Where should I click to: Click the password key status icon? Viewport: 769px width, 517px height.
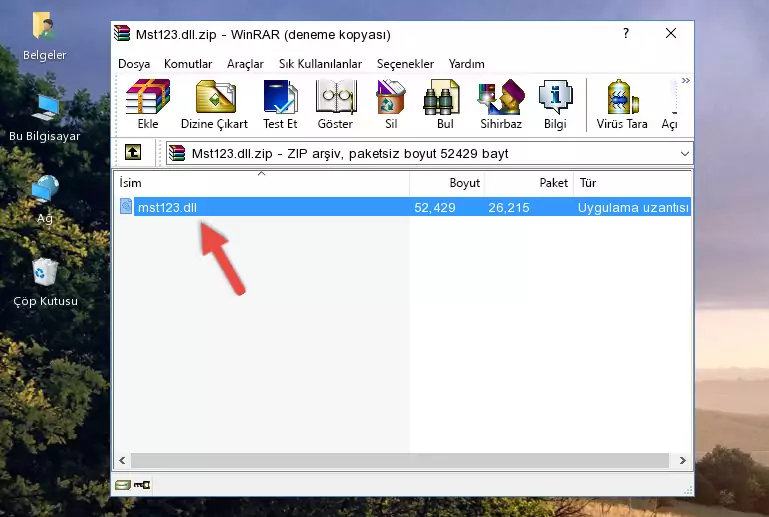[x=142, y=485]
